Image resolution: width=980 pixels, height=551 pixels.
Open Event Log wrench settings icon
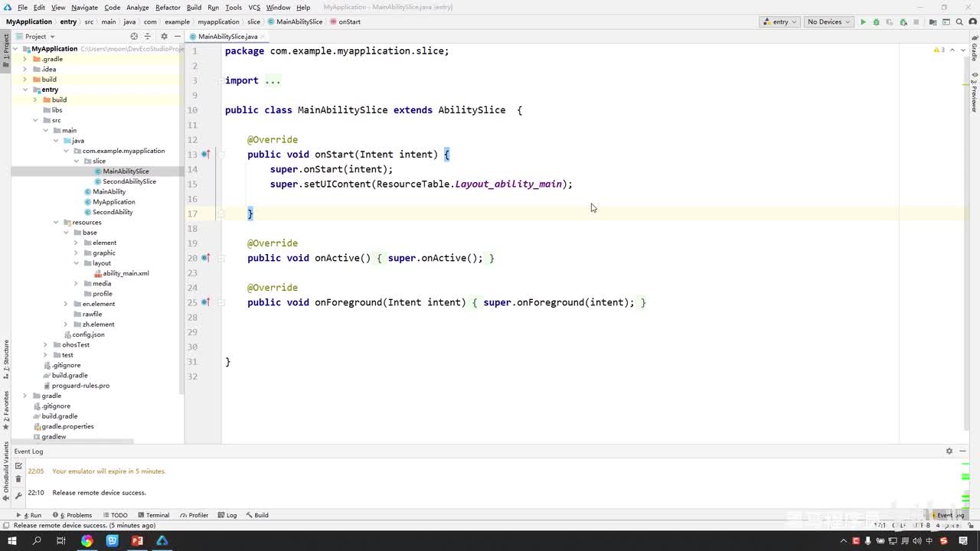tap(18, 496)
